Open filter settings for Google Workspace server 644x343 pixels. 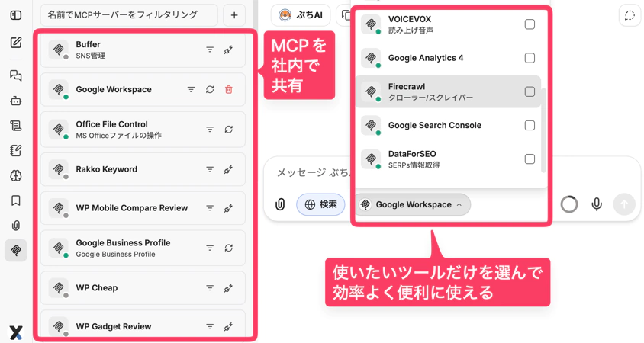click(x=191, y=89)
